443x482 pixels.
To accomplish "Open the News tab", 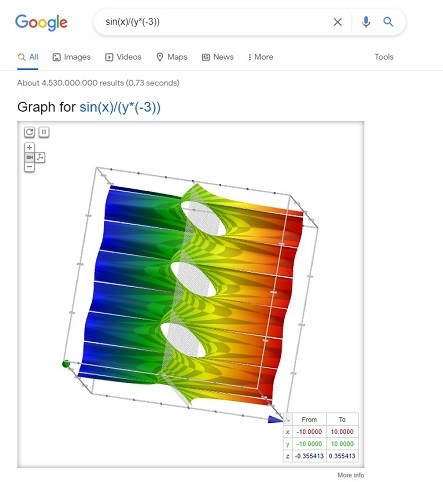I will [x=217, y=57].
